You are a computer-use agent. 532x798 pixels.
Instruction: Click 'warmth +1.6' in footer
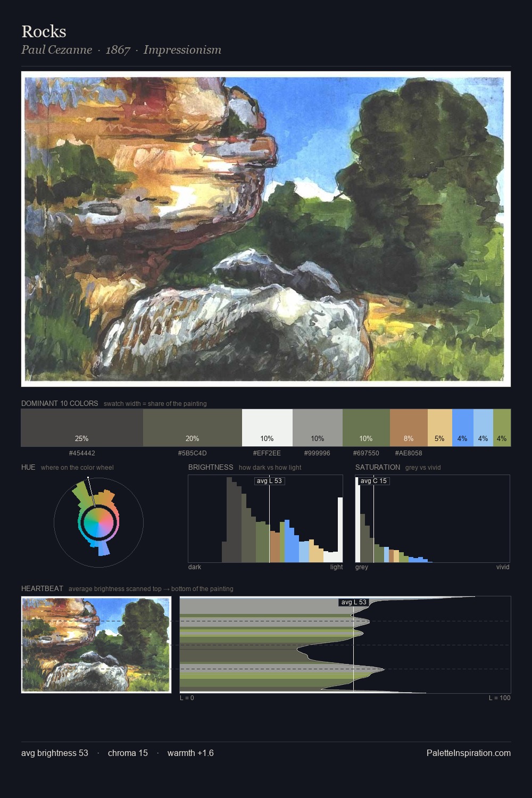[190, 753]
